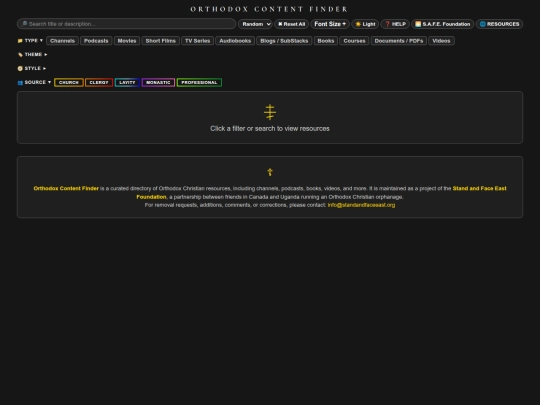This screenshot has height=405, width=540.
Task: Filter by Movies type
Action: coord(127,41)
